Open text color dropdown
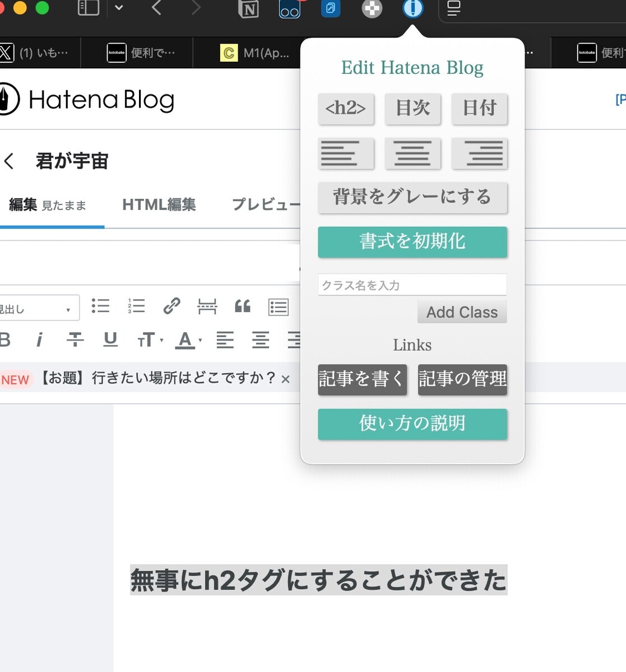 point(188,340)
